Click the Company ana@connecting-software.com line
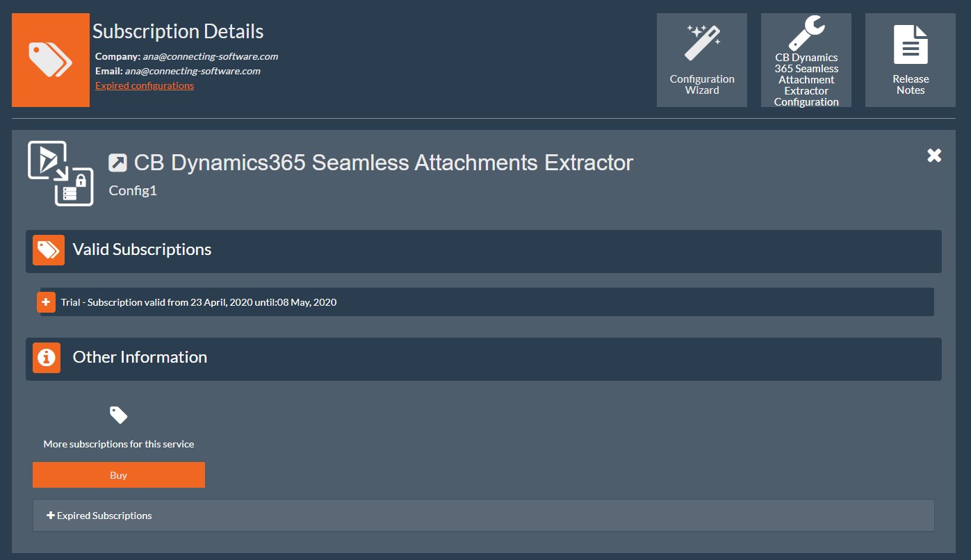971x560 pixels. 186,56
